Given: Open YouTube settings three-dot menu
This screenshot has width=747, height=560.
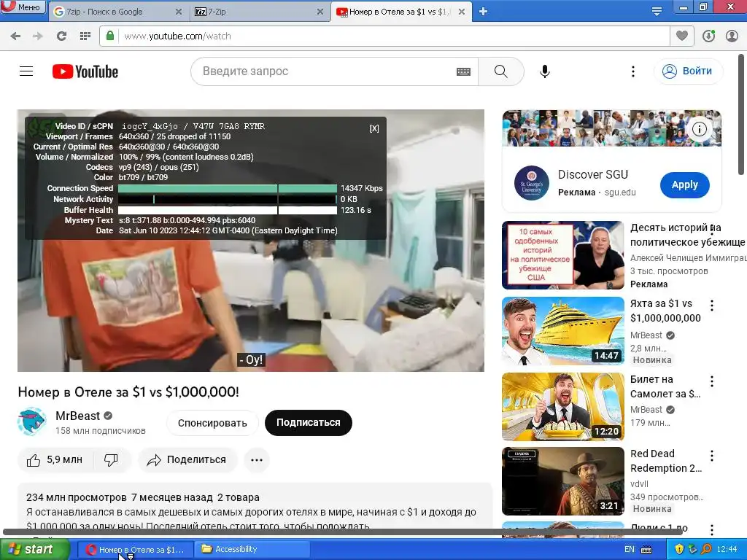Looking at the screenshot, I should pos(632,71).
